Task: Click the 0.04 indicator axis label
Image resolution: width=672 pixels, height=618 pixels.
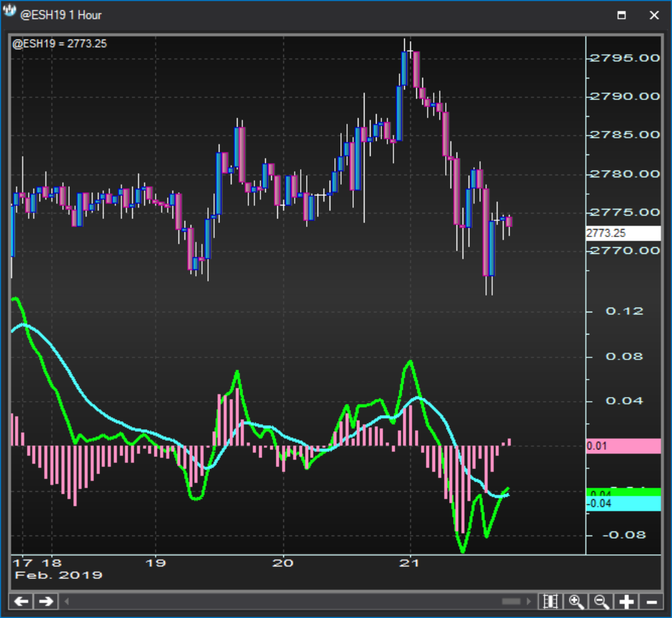Action: pos(624,401)
